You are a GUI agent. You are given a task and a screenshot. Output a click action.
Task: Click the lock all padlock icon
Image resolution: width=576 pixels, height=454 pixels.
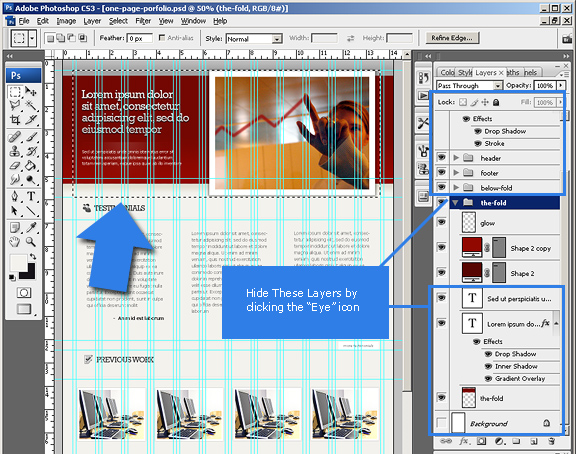[496, 102]
